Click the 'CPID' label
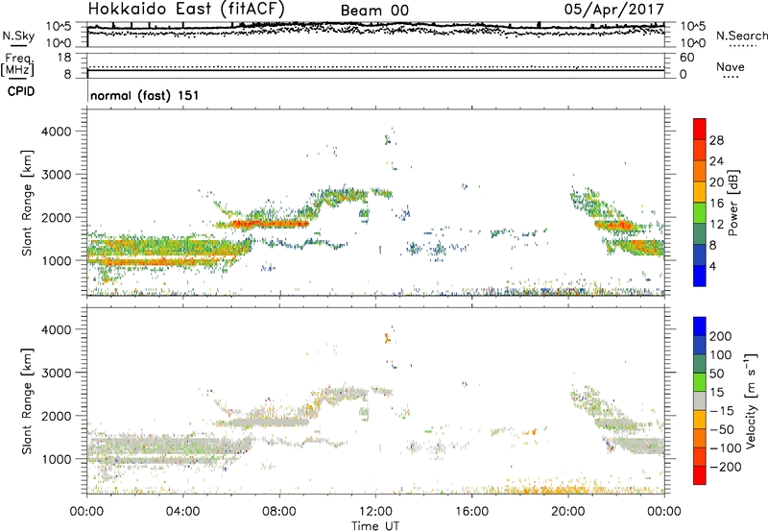Viewport: 768px width, 532px height. (21, 91)
